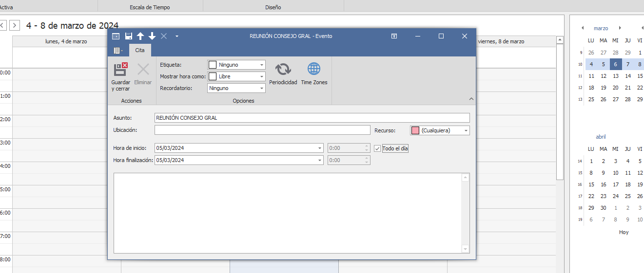Open Hora finalización date picker
Viewport: 644px width, 273px height.
click(320, 160)
